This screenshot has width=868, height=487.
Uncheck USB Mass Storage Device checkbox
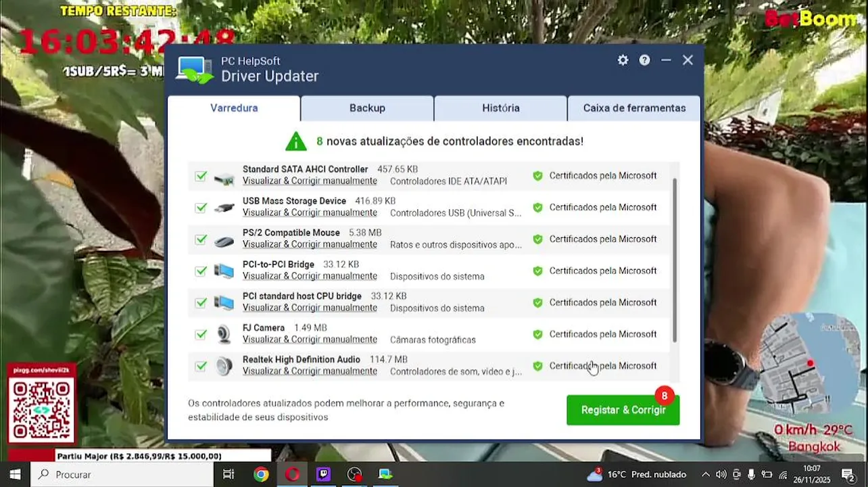[x=201, y=208]
